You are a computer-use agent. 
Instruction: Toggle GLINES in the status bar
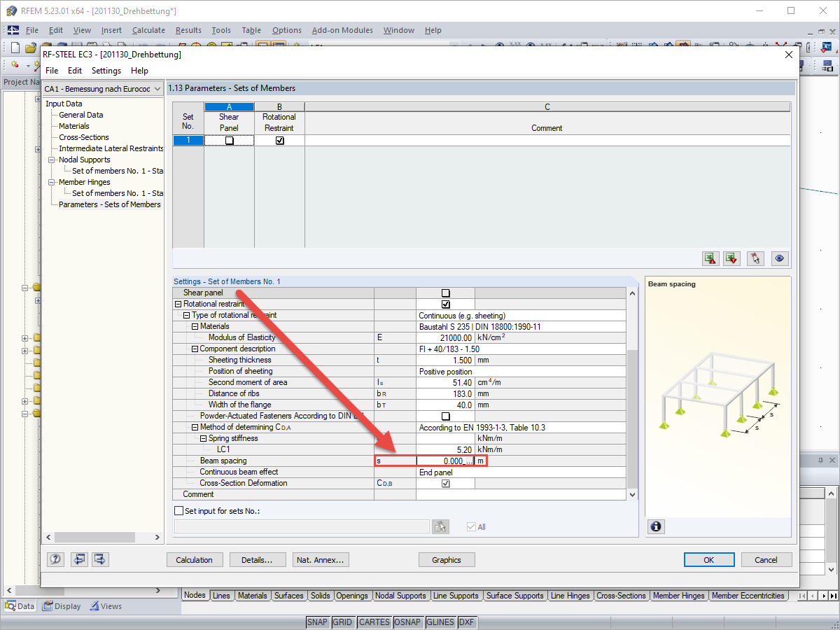(440, 622)
